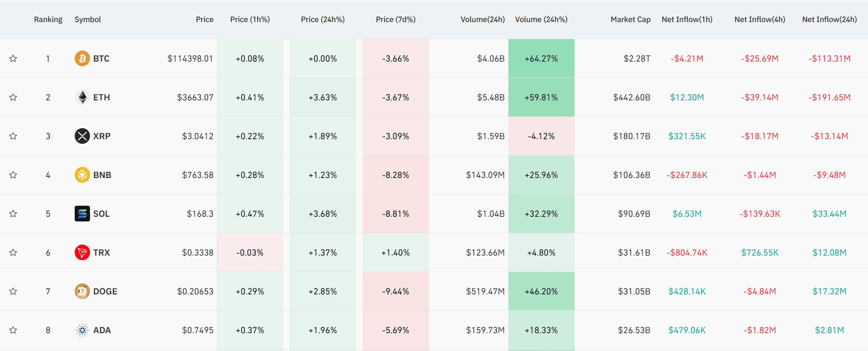868x351 pixels.
Task: Click the BNB coin logo icon
Action: click(82, 175)
